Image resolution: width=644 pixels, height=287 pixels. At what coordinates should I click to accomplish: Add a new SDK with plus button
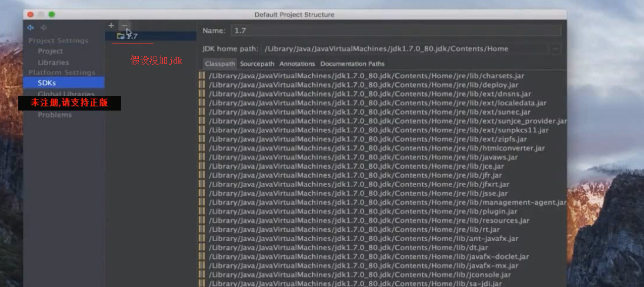pos(111,25)
